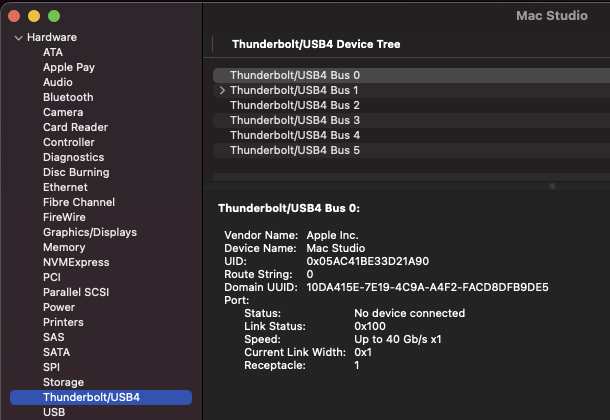Select Controller in the sidebar
Viewport: 610px width, 420px height.
point(69,142)
